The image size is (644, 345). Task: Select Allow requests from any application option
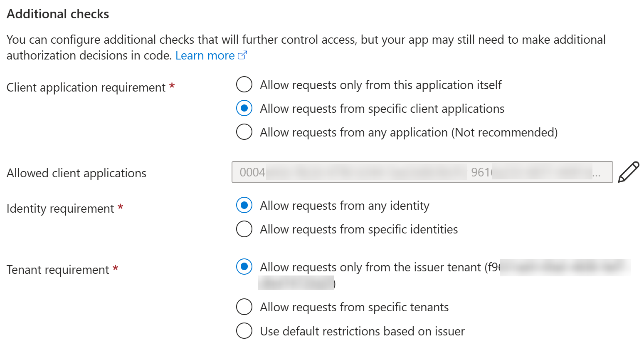click(244, 132)
